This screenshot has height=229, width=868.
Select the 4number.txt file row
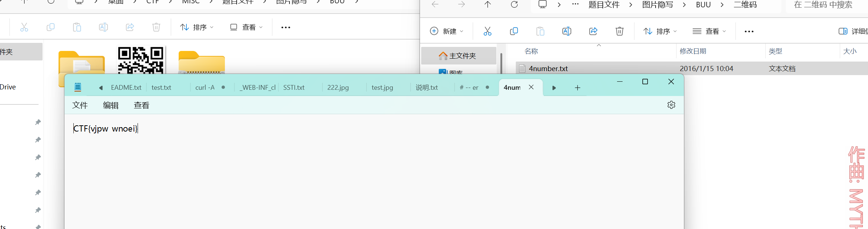(548, 69)
